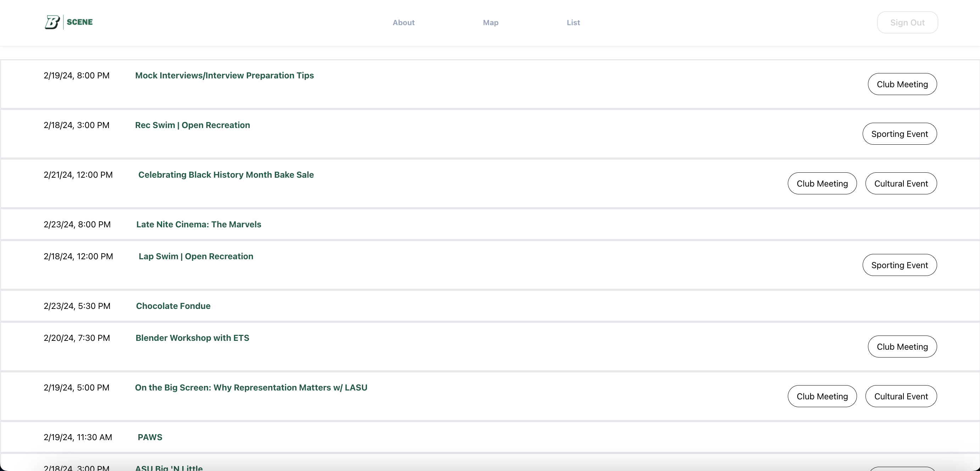Click Cultural Event tag on Bake Sale row
Screen dimensions: 980x471
[x=901, y=183]
